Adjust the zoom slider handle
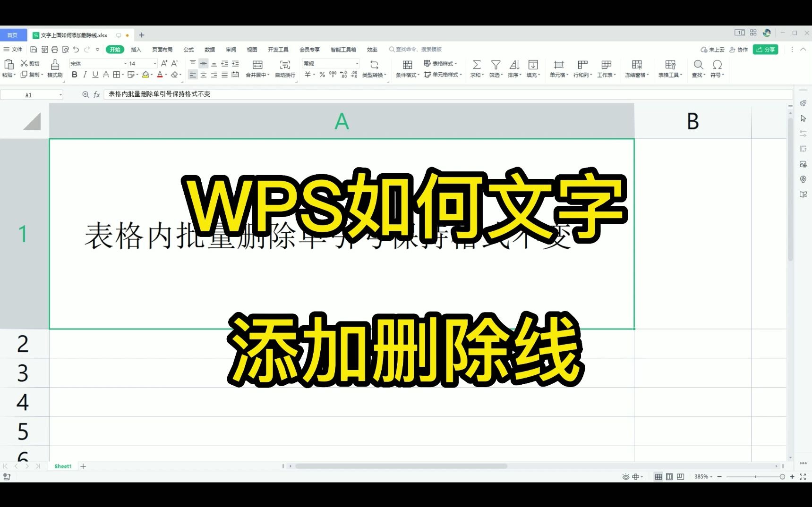The width and height of the screenshot is (812, 507). click(782, 477)
